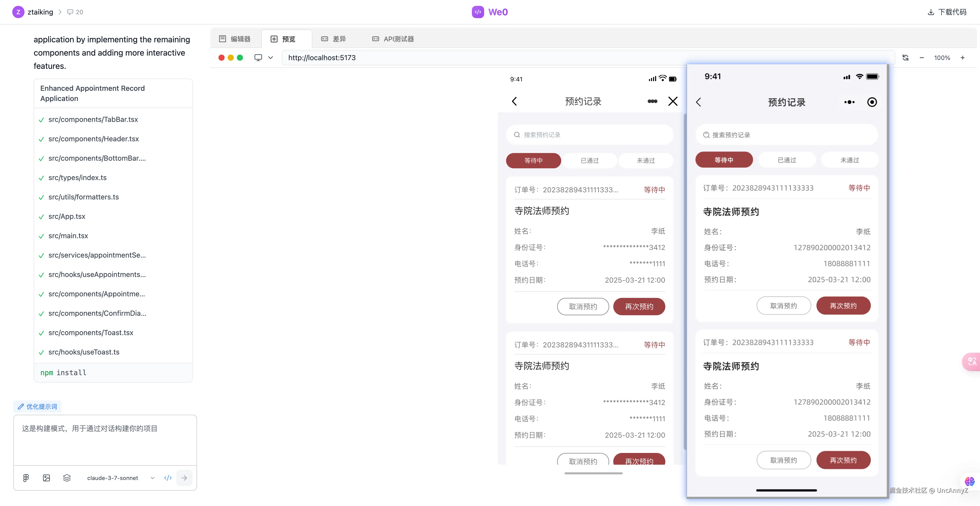The image size is (980, 506).
Task: Expand the ztaiking breadcrumb chevron
Action: (60, 12)
